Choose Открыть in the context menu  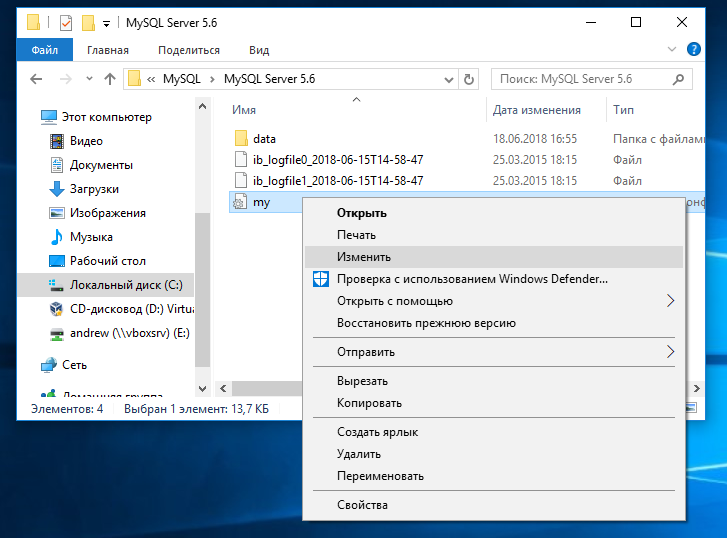(x=494, y=213)
